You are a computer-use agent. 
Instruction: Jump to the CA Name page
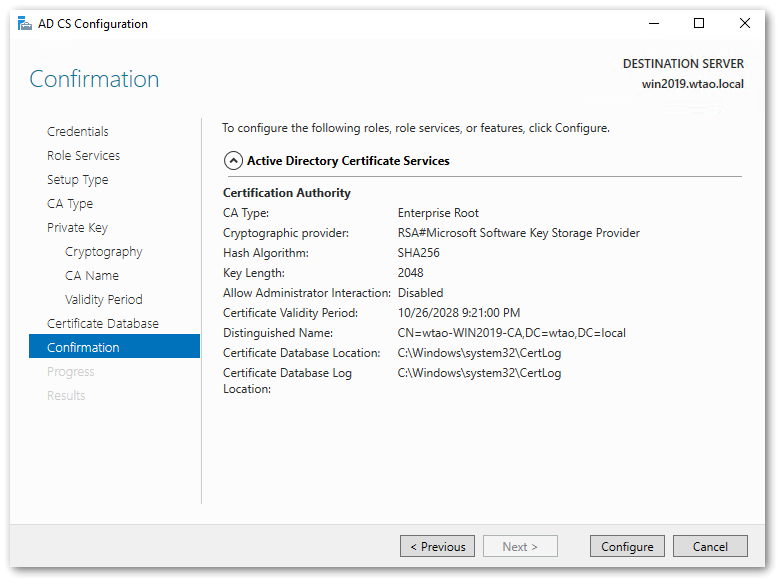tap(92, 275)
